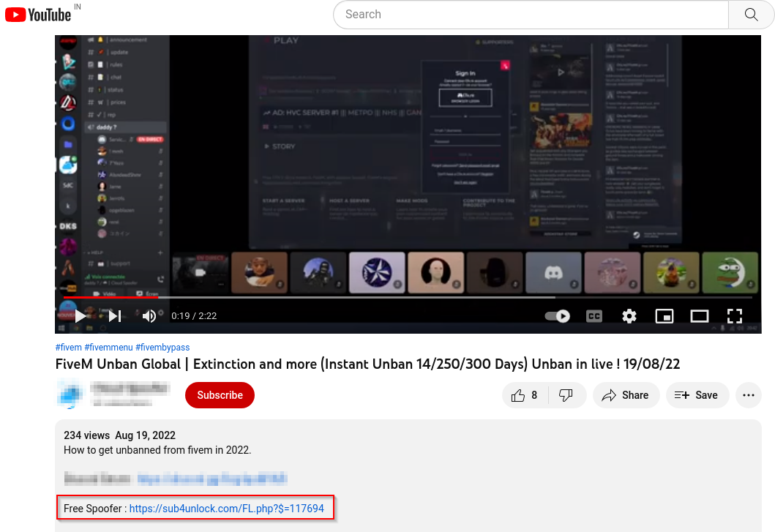
Task: Open the Share options
Action: click(626, 394)
